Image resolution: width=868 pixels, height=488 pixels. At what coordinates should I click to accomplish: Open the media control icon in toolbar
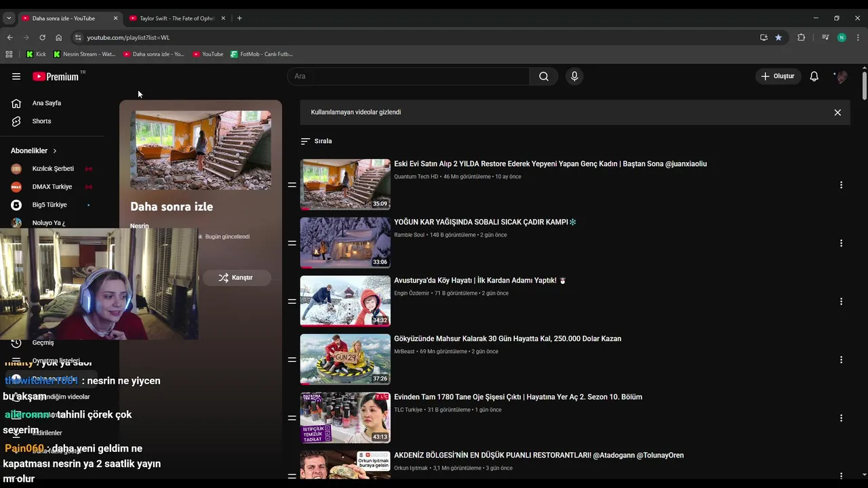[825, 37]
